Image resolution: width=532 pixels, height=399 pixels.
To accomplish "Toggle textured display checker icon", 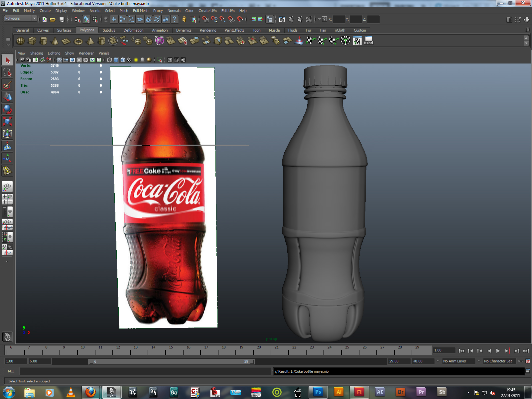I will (x=129, y=60).
